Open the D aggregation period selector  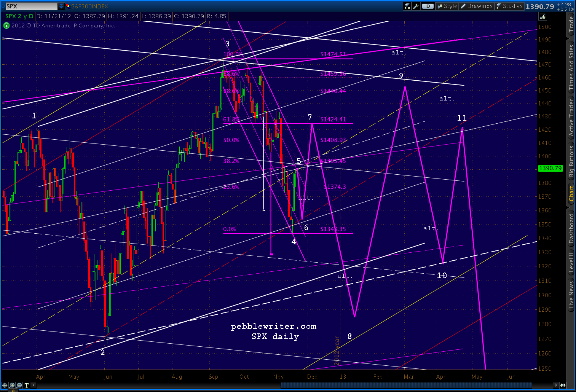point(428,6)
